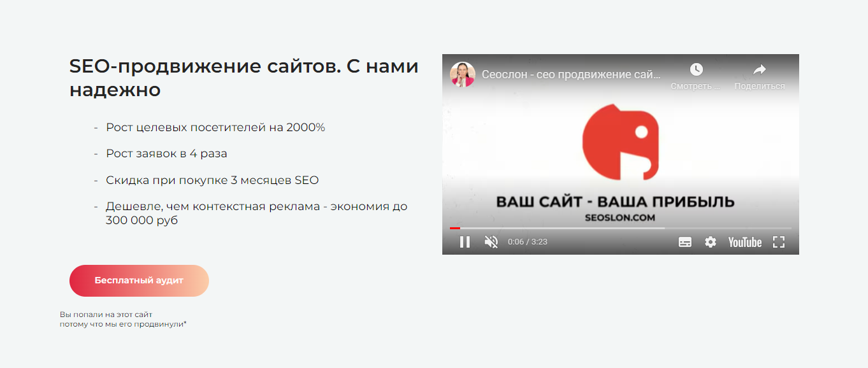Open the video settings gear

711,242
